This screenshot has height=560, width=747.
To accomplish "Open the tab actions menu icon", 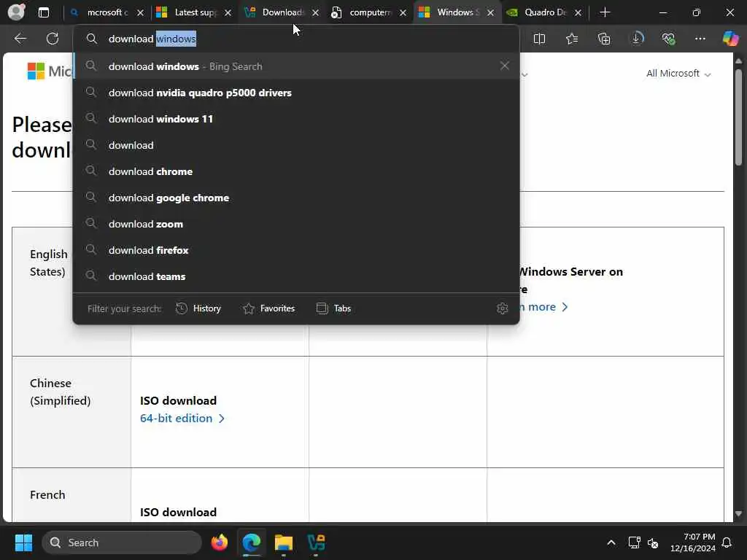I will pos(44,12).
